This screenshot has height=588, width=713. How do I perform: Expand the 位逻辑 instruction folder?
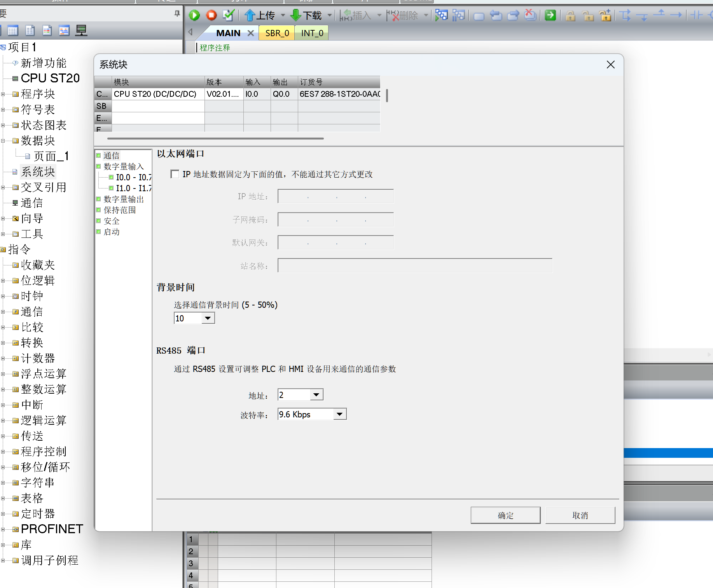(3, 281)
